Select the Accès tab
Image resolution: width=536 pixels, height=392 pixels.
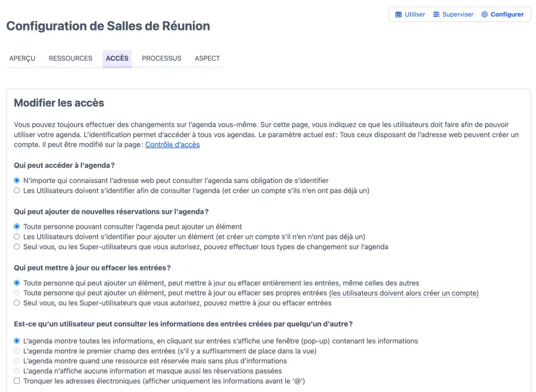[x=117, y=58]
